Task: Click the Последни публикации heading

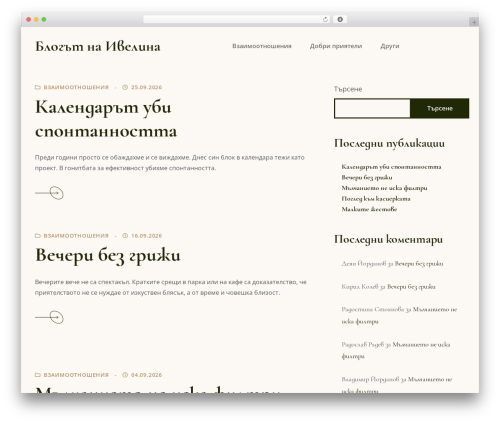Action: click(x=389, y=143)
